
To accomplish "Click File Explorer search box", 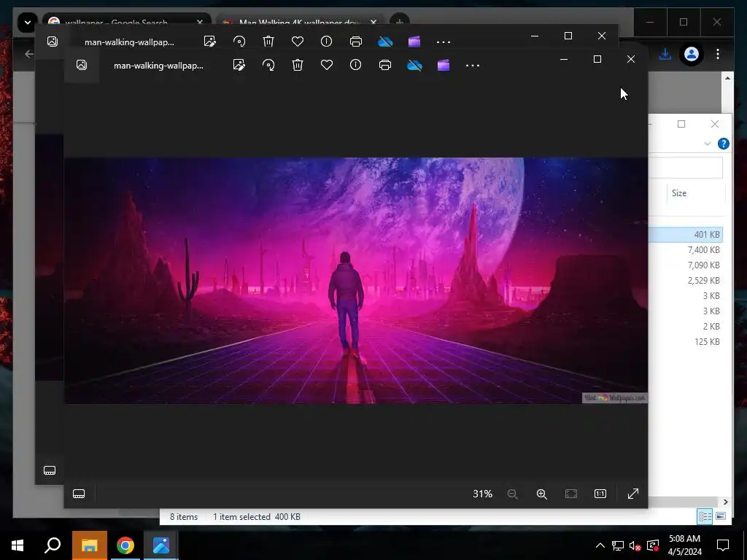I will pyautogui.click(x=685, y=168).
